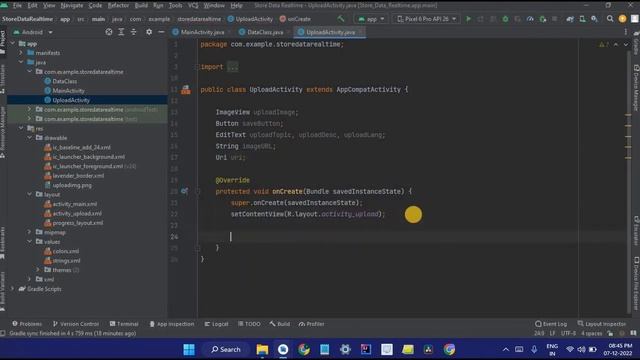The width and height of the screenshot is (640, 360).
Task: Select colors.xml in values folder
Action: click(x=66, y=251)
